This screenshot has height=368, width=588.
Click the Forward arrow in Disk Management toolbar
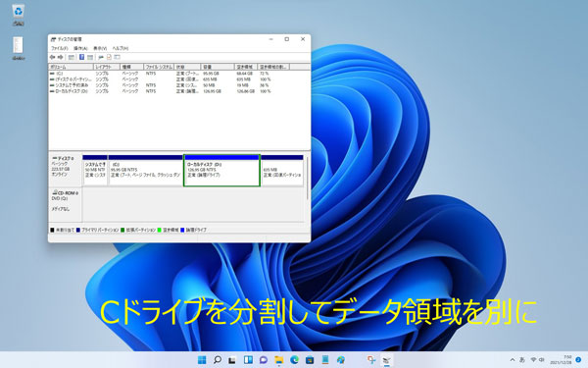tap(61, 57)
